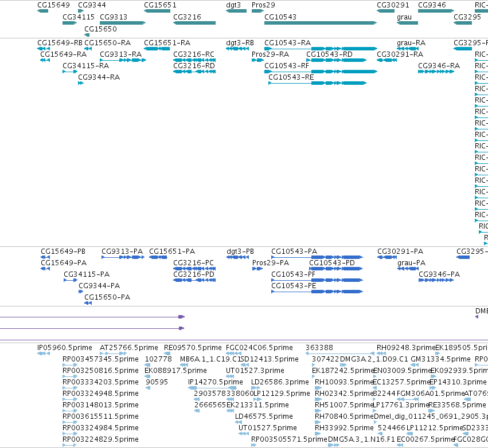The height and width of the screenshot is (448, 488).
Task: Click transcript dgt3-RB
Action: click(237, 49)
